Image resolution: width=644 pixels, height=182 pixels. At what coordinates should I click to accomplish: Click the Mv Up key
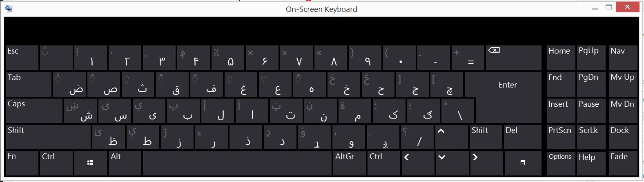click(x=623, y=85)
